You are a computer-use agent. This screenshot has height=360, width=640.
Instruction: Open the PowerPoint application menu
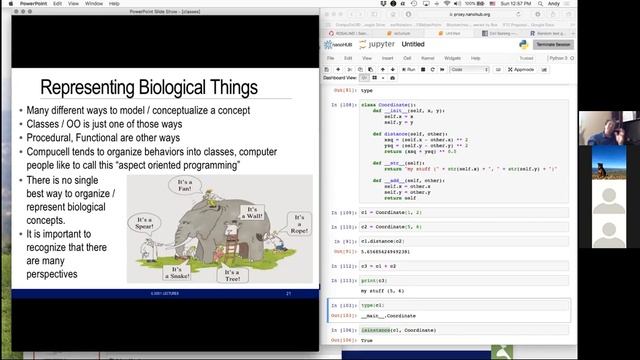click(x=33, y=3)
